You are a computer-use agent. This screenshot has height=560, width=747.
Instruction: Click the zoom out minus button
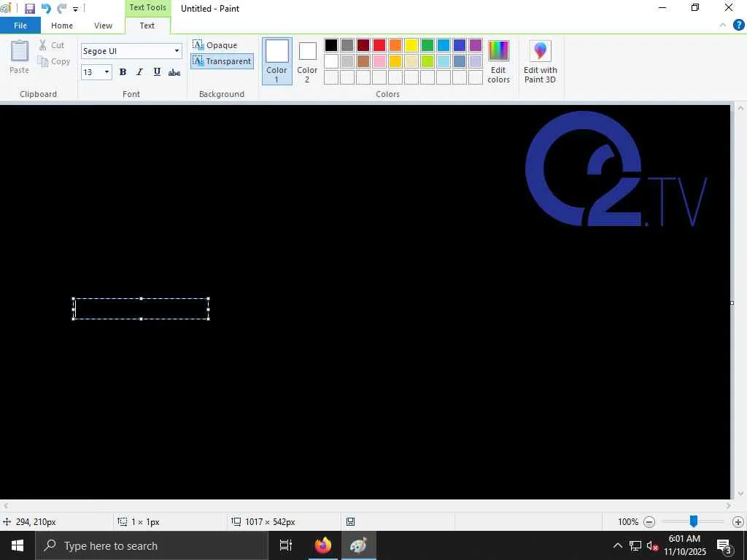coord(649,522)
